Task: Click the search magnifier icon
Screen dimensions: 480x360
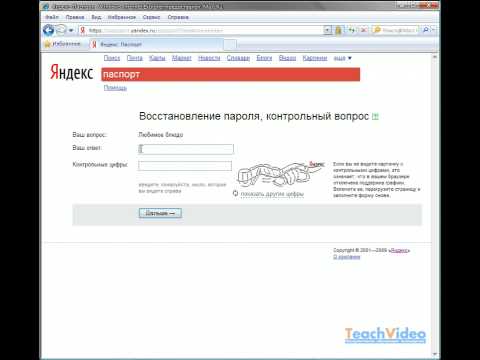Action: click(x=425, y=30)
